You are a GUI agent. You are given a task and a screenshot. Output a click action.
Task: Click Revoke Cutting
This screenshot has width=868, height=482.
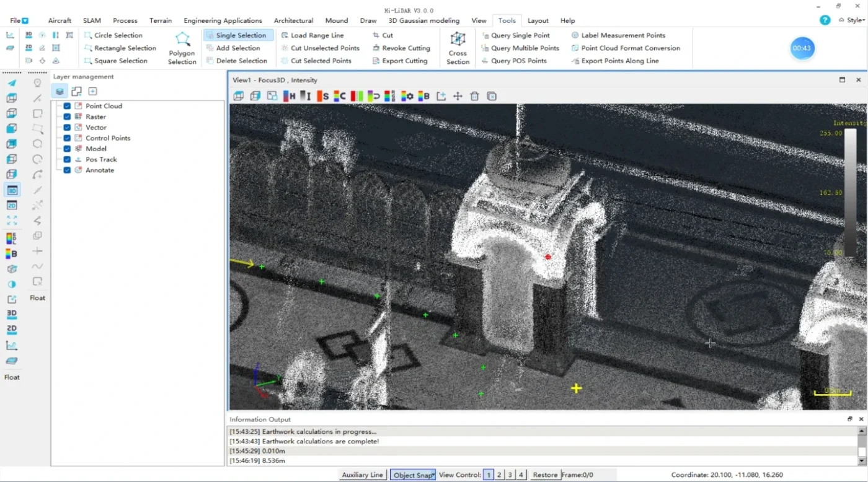401,48
